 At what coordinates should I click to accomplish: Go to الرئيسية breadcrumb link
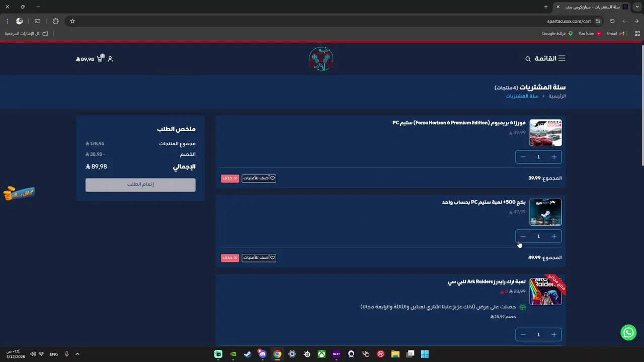(x=557, y=96)
